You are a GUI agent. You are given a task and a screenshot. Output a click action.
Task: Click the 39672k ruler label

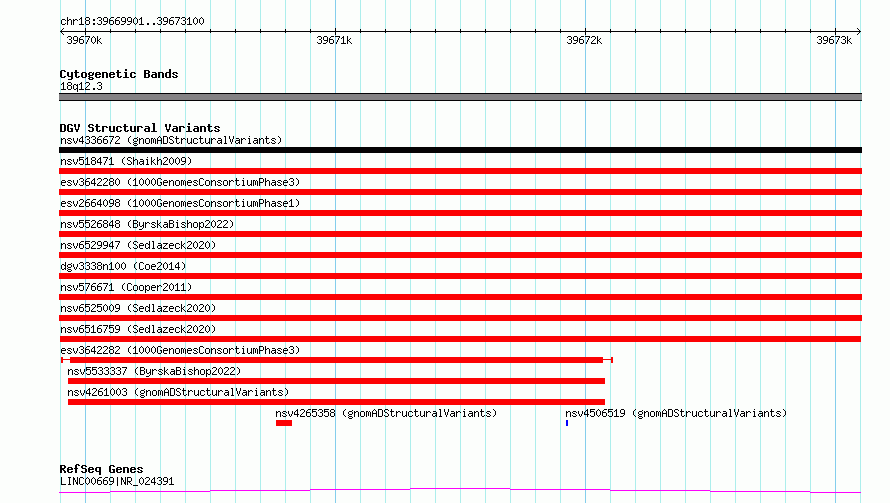pos(584,40)
